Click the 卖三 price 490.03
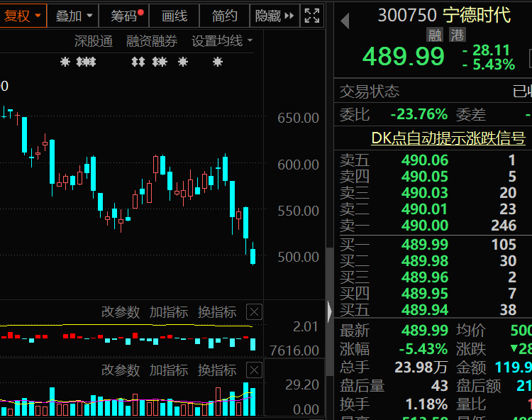This screenshot has width=532, height=420. point(424,193)
